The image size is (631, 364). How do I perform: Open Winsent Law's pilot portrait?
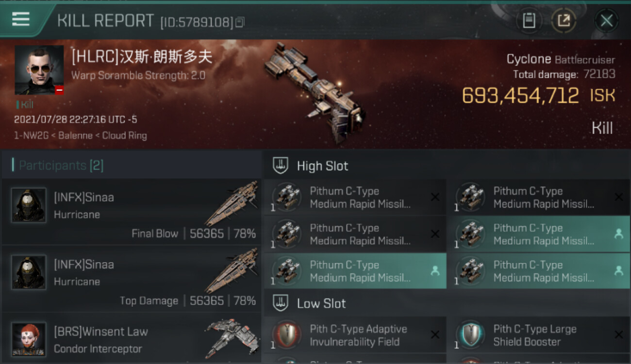(x=29, y=339)
